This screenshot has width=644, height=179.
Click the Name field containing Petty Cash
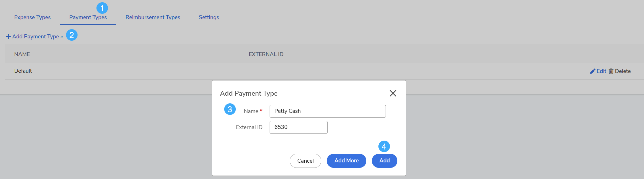coord(328,111)
